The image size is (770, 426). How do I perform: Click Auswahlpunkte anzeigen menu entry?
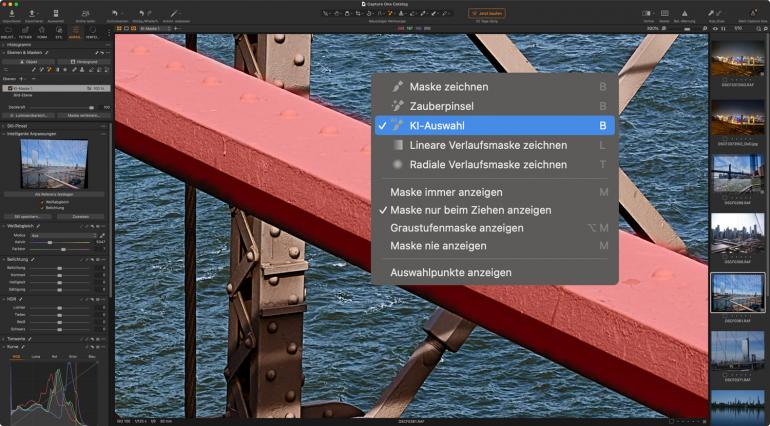[x=450, y=272]
